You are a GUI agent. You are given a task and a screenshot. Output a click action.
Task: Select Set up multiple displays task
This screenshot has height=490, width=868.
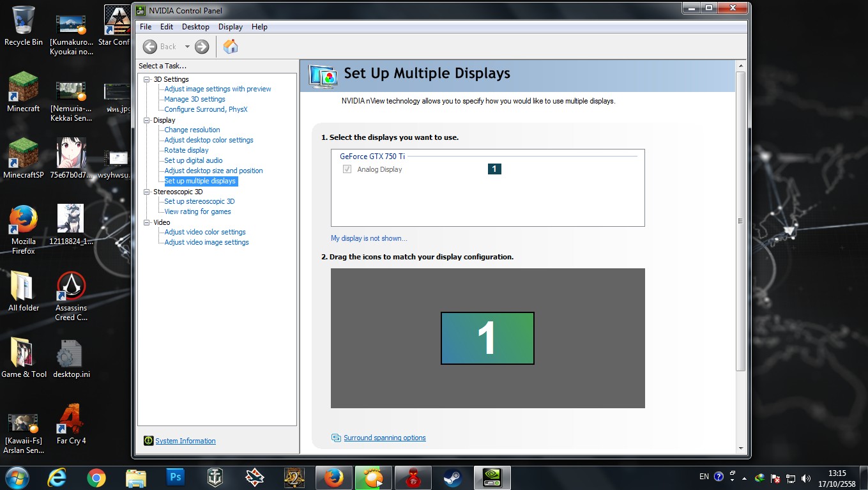pyautogui.click(x=201, y=181)
